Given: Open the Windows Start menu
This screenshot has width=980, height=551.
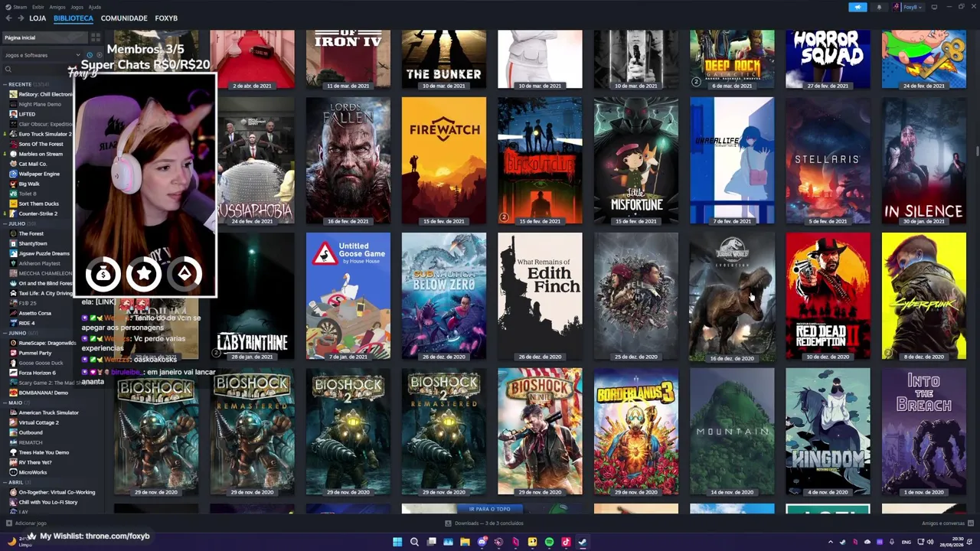Looking at the screenshot, I should click(397, 542).
